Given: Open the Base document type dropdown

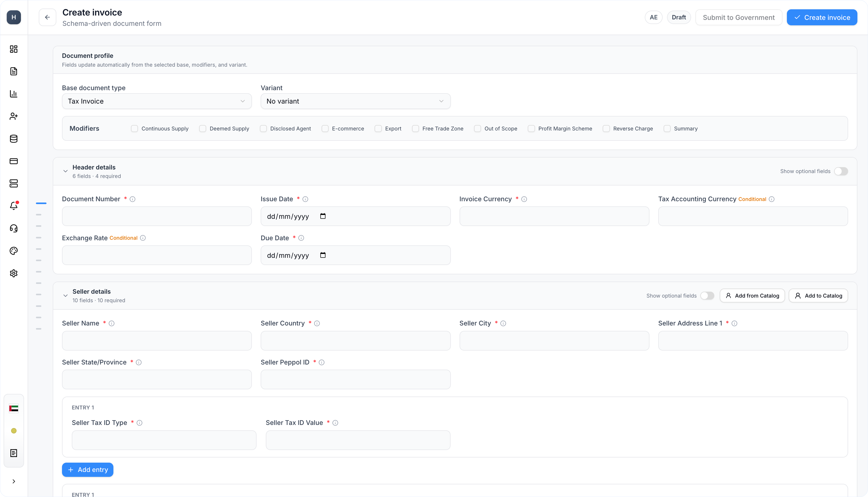Looking at the screenshot, I should (x=157, y=101).
